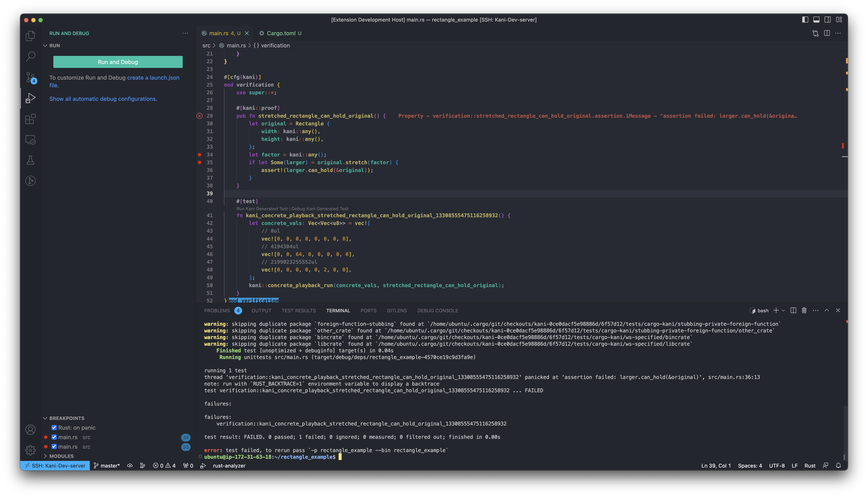868x497 pixels.
Task: Click SSH: Kani-Dev-server remote indicator
Action: click(55, 466)
